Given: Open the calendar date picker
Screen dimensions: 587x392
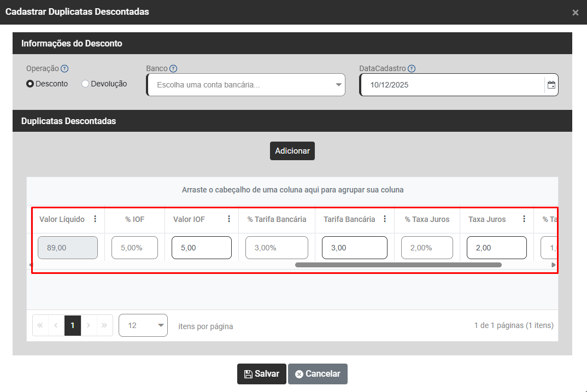Looking at the screenshot, I should pos(551,85).
